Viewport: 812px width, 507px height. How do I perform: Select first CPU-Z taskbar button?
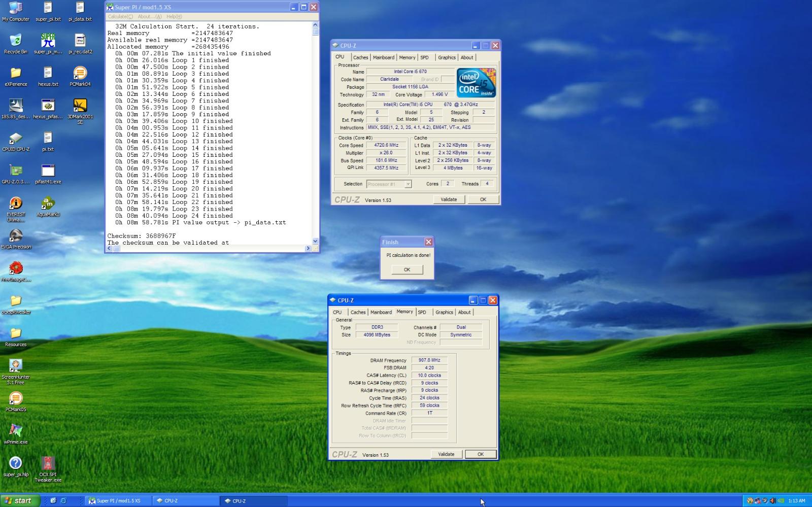coord(186,500)
